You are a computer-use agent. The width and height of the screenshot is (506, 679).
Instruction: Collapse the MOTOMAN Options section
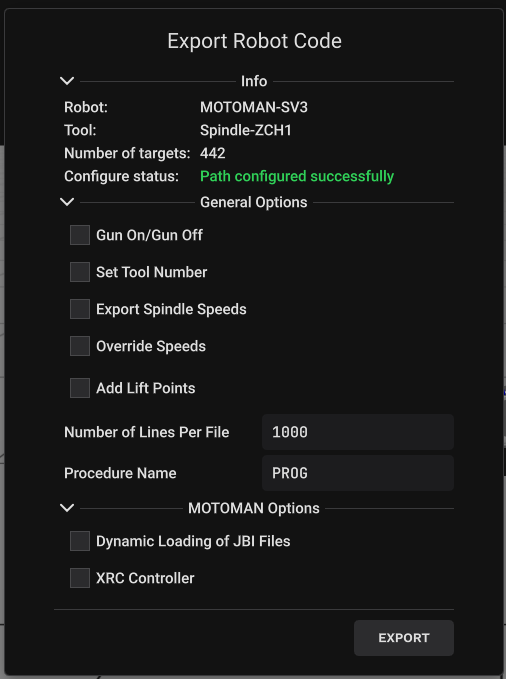click(x=67, y=508)
